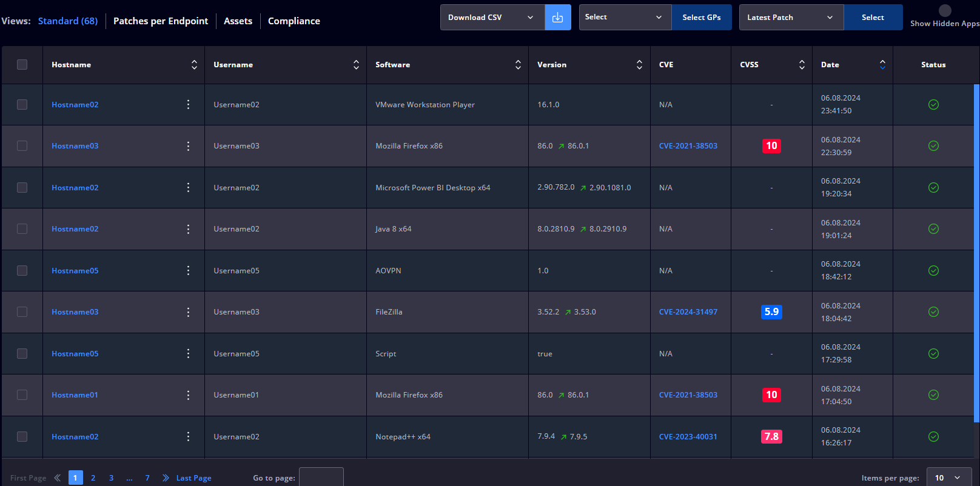Select the Java 8 x64 row checkbox
The width and height of the screenshot is (980, 486).
(x=22, y=229)
